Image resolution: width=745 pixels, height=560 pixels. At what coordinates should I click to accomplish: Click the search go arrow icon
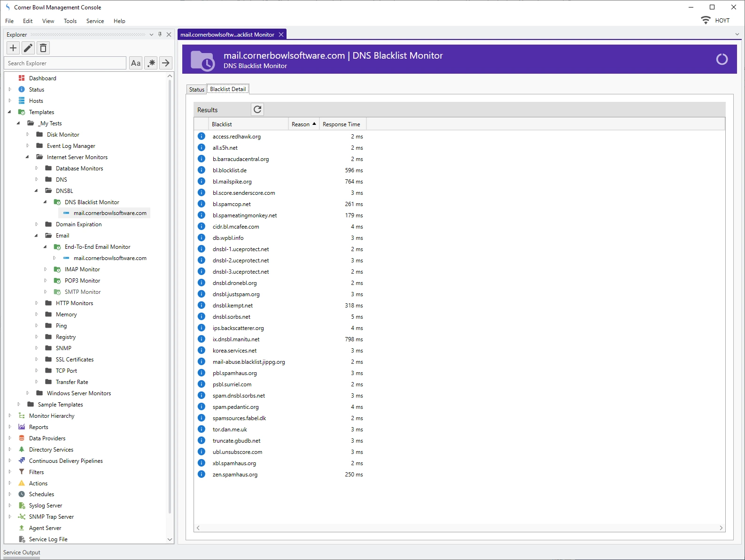166,63
